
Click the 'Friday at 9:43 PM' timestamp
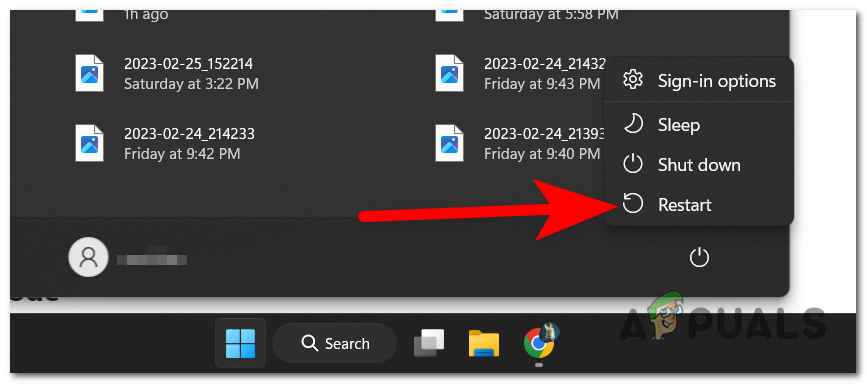point(542,84)
